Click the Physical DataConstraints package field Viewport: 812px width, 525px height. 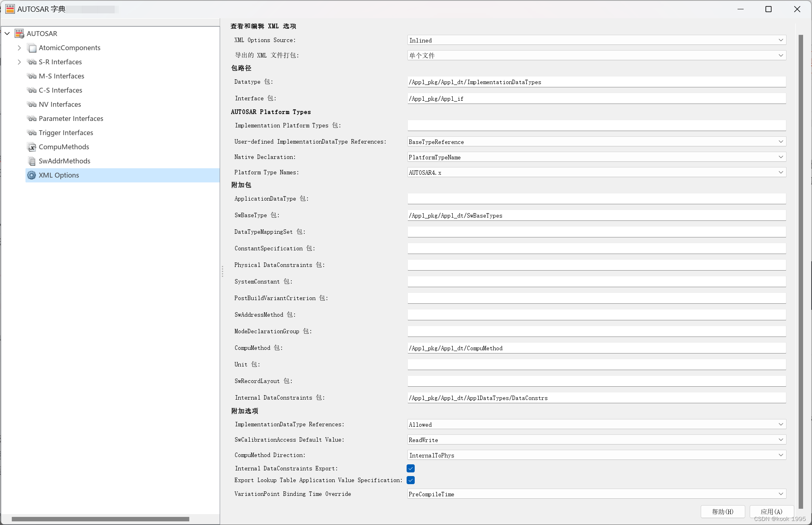tap(597, 265)
